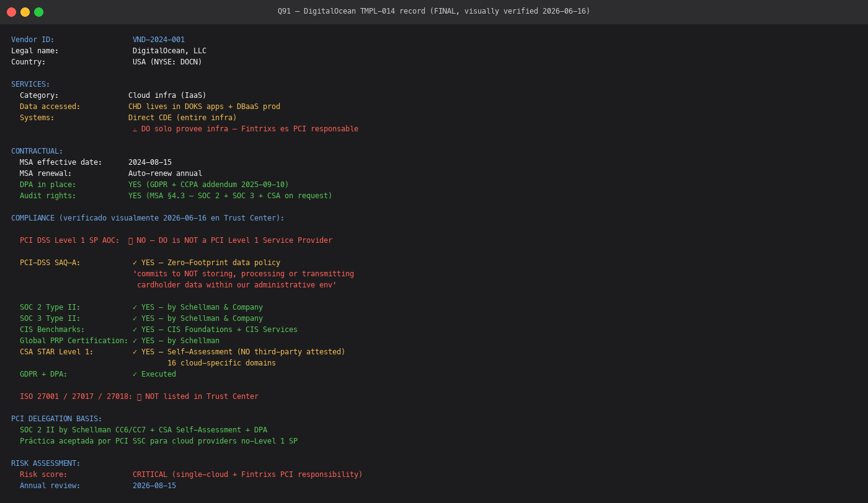868x503 pixels.
Task: Click the "SOC 3 Type II:" label
Action: 50,318
